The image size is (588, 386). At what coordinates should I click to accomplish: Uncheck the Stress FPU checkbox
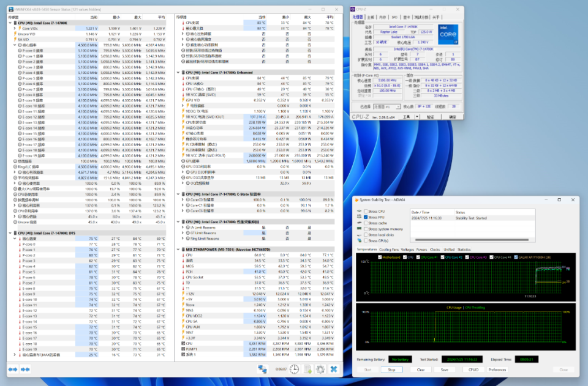pyautogui.click(x=366, y=217)
